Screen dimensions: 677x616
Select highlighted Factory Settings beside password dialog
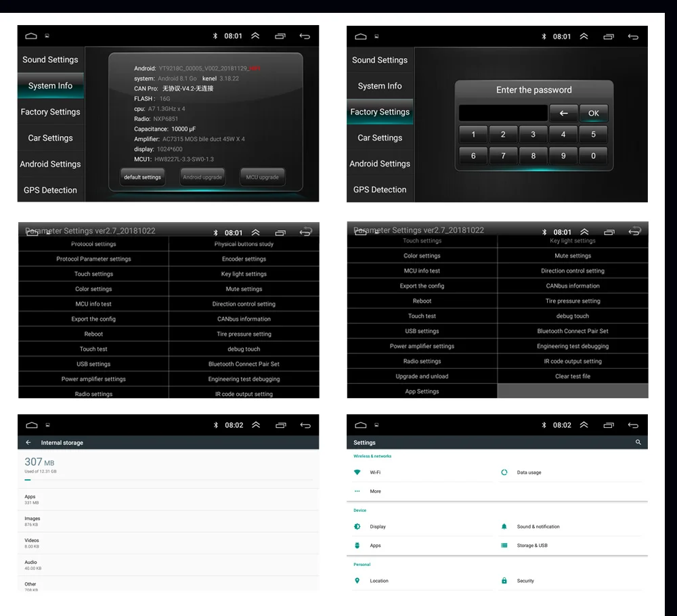pos(380,112)
